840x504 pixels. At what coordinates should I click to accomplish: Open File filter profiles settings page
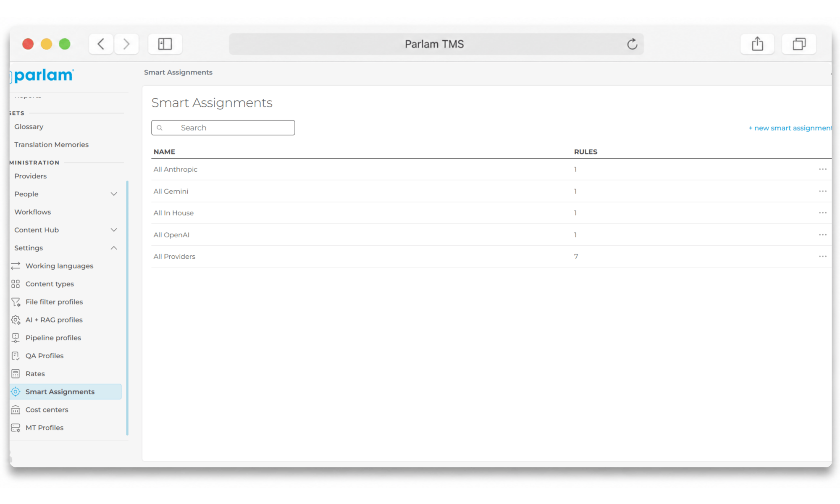[x=54, y=302]
